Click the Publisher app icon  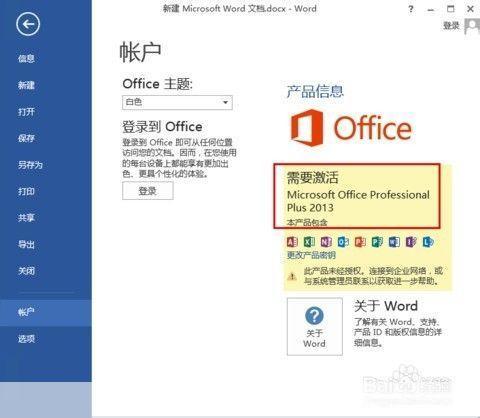(377, 242)
